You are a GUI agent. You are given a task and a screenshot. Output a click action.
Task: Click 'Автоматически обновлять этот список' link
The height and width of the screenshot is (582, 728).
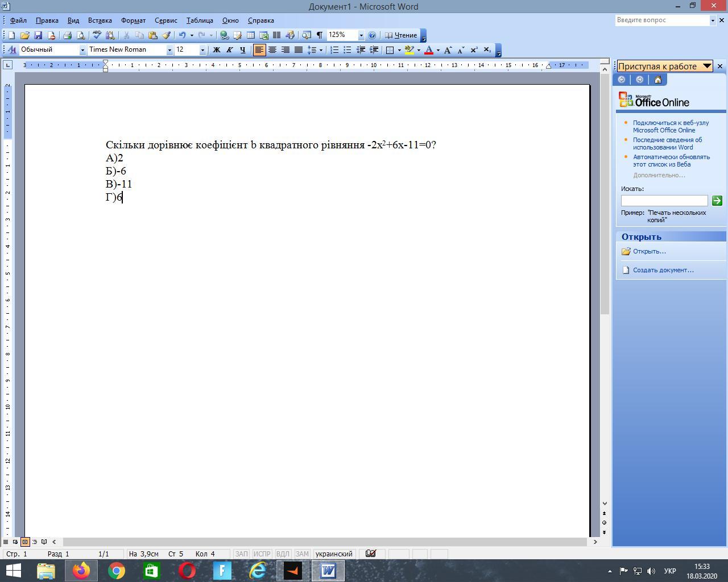click(x=671, y=160)
